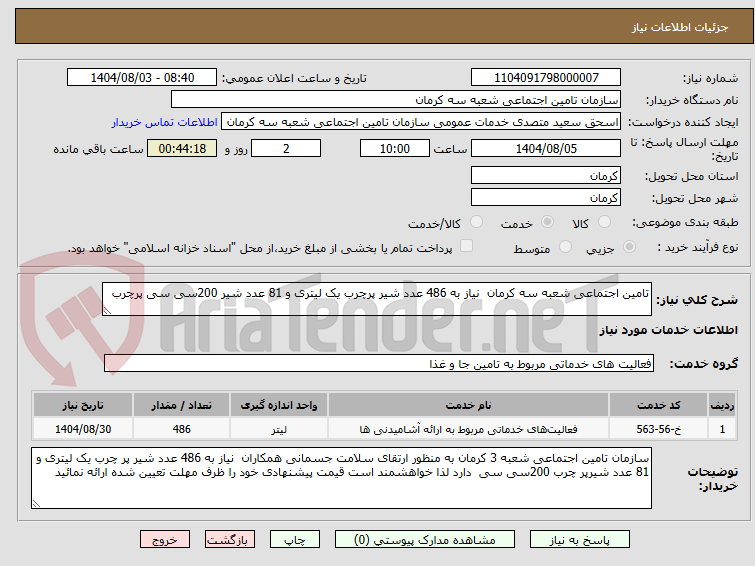Click the شهر محل تحویل field
The image size is (755, 566).
click(546, 197)
